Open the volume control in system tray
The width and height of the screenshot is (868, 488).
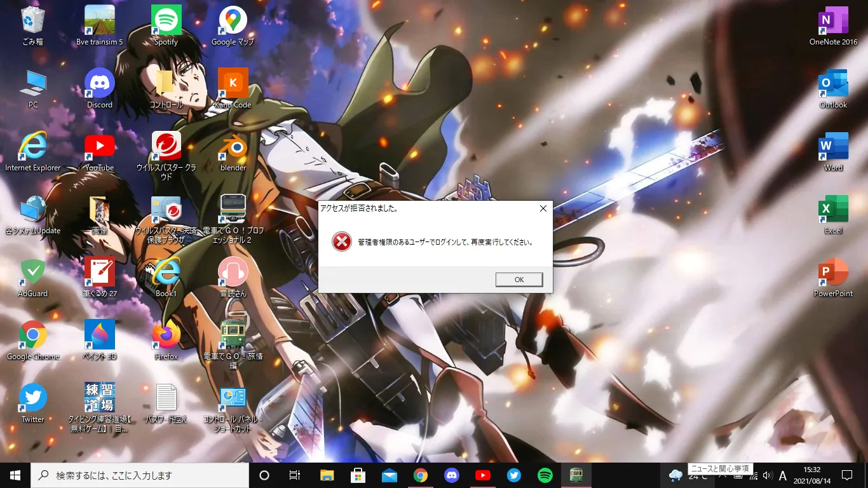point(767,475)
